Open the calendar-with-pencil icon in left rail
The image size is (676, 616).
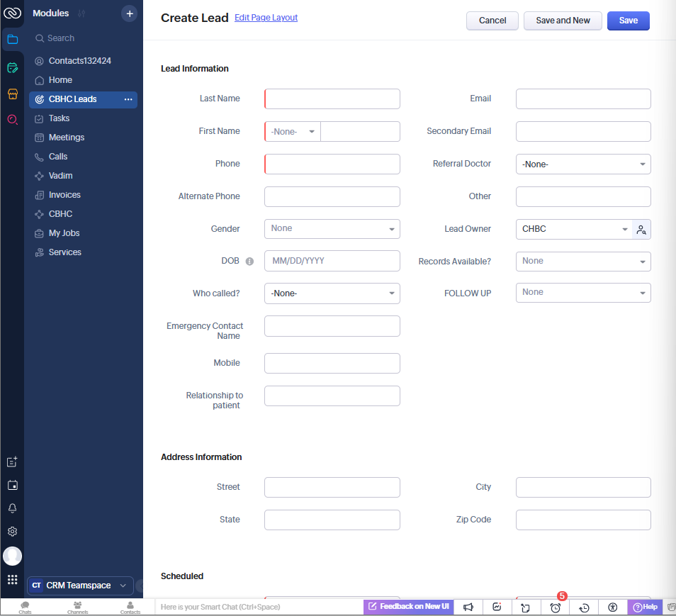point(13,67)
